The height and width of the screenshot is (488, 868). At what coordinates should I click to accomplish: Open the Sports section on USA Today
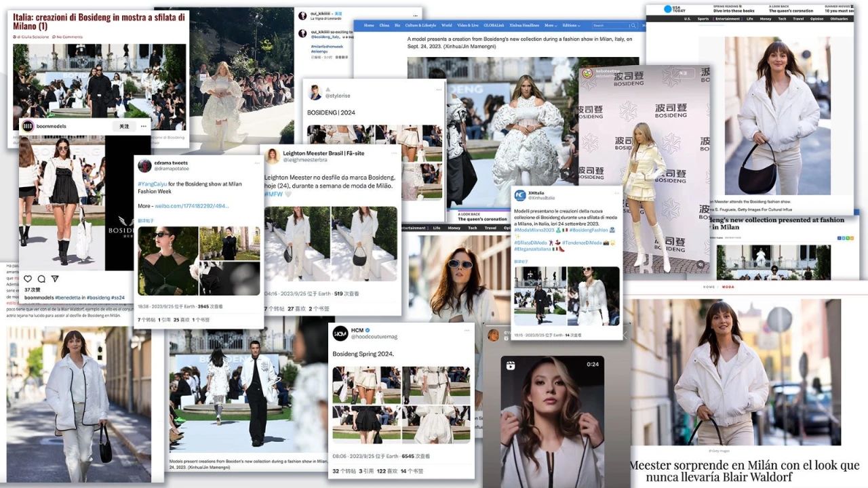pos(703,19)
